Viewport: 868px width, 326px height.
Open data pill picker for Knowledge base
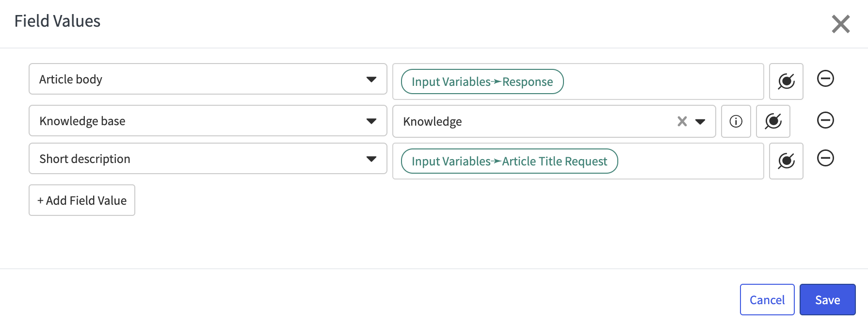pyautogui.click(x=773, y=121)
